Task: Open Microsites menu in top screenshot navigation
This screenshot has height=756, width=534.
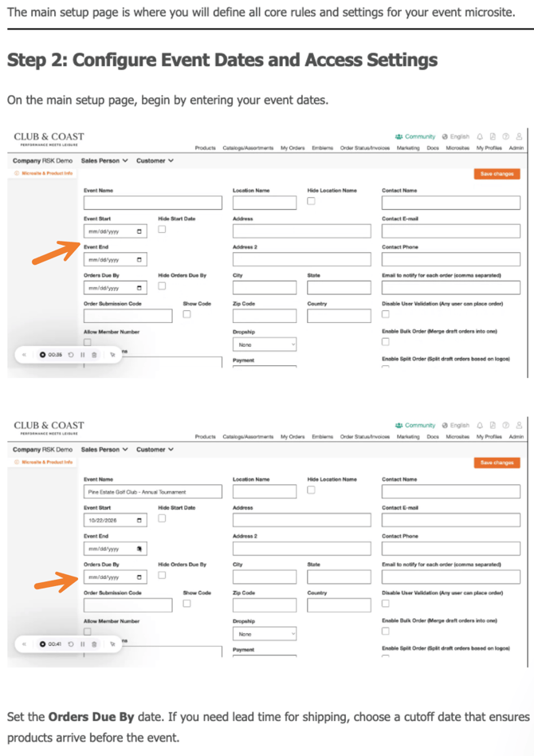Action: click(457, 148)
